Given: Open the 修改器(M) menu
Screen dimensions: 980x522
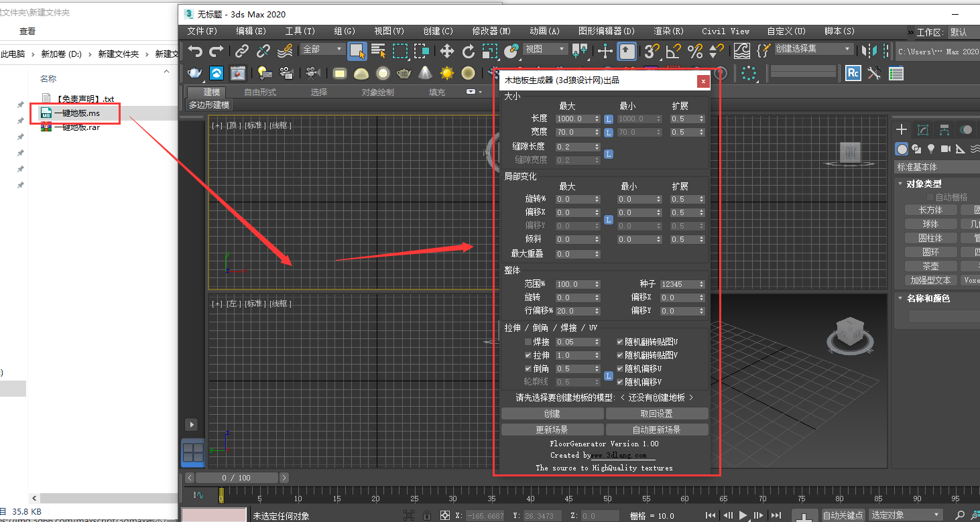Looking at the screenshot, I should [491, 31].
